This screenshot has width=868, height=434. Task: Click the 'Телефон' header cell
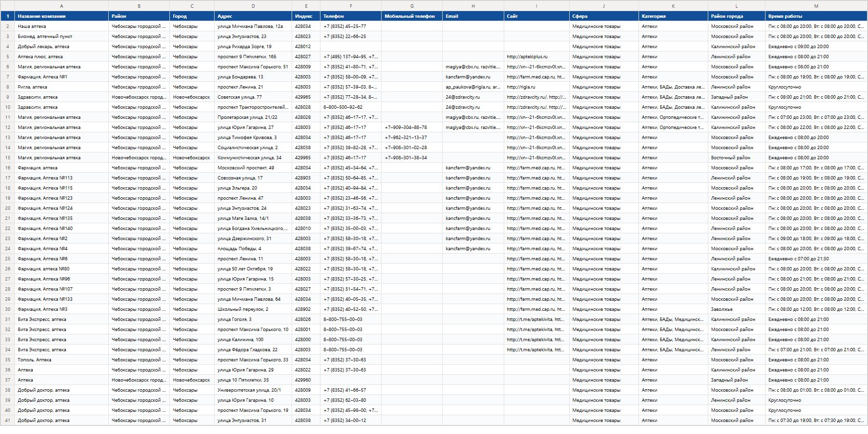tap(351, 16)
